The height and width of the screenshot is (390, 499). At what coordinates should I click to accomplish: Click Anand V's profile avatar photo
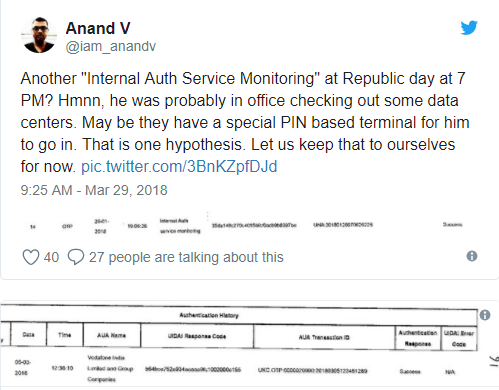pyautogui.click(x=39, y=35)
